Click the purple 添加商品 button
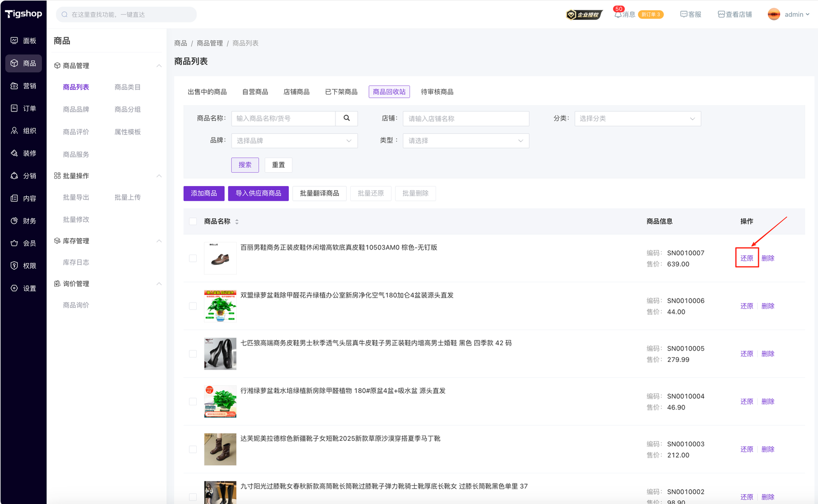 coord(203,193)
